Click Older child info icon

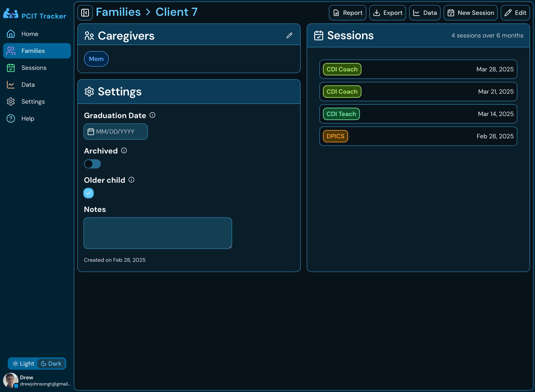coord(131,180)
